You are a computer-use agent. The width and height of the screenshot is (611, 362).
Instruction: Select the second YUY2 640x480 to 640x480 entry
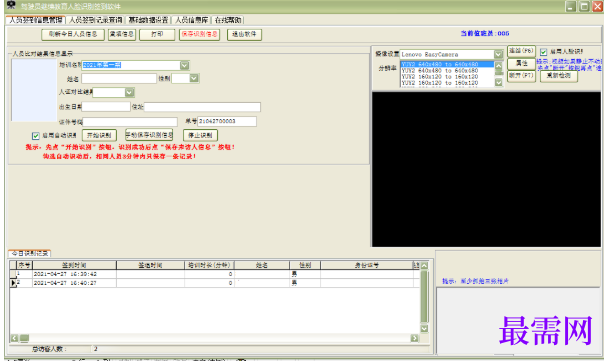click(x=447, y=71)
